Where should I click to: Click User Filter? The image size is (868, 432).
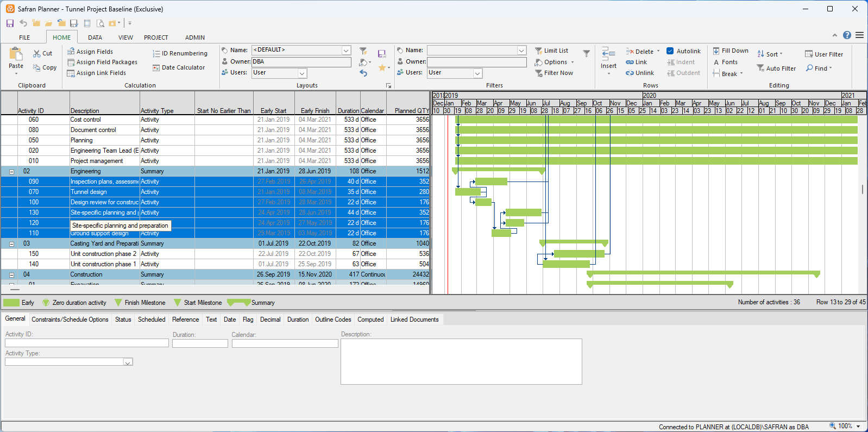pyautogui.click(x=824, y=54)
